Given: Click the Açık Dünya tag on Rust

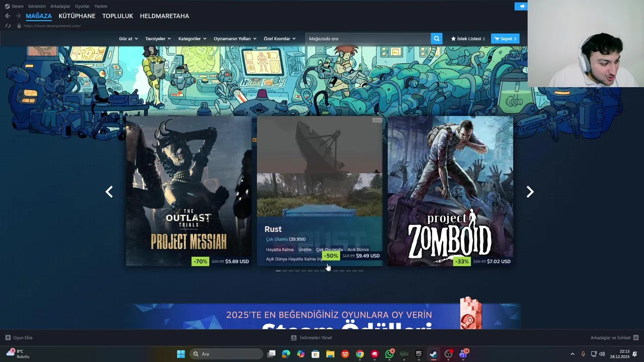Looking at the screenshot, I should pos(358,249).
